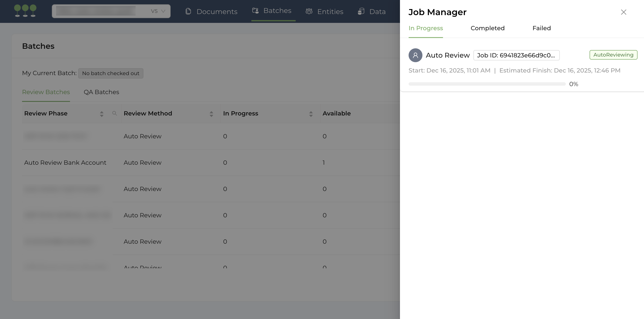Click the AutoReviewing status badge
Image resolution: width=644 pixels, height=319 pixels.
tap(613, 55)
